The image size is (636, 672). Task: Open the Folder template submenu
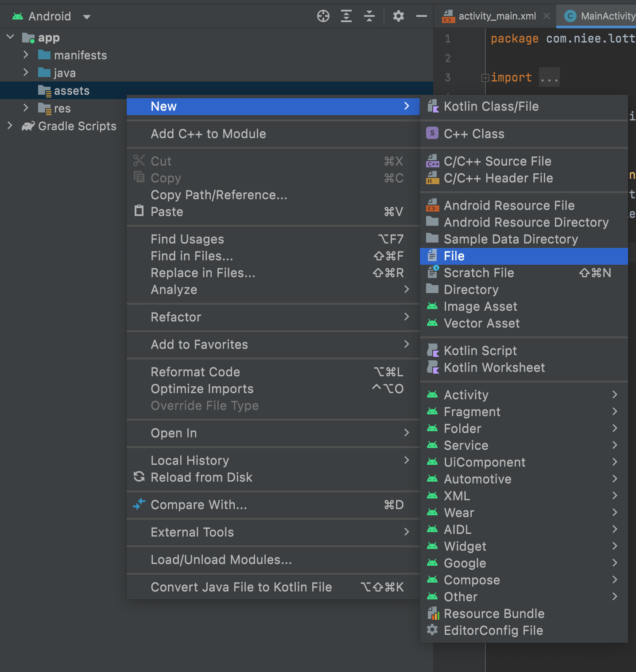524,429
